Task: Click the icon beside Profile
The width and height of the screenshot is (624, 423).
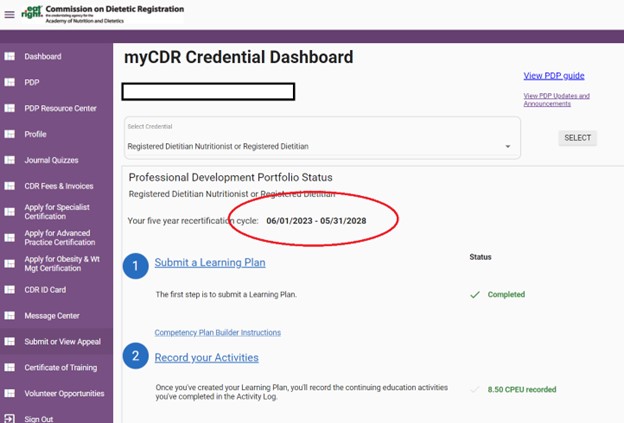Action: click(10, 134)
